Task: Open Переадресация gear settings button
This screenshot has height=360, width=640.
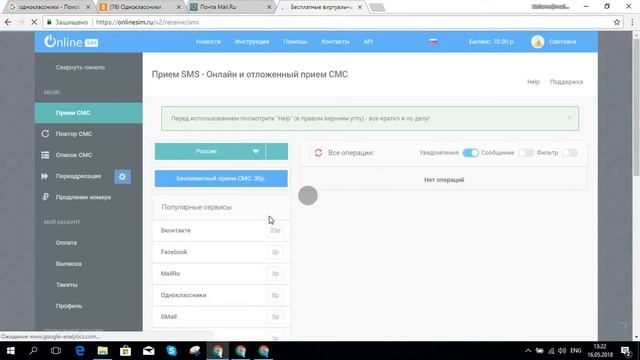Action: 122,176
